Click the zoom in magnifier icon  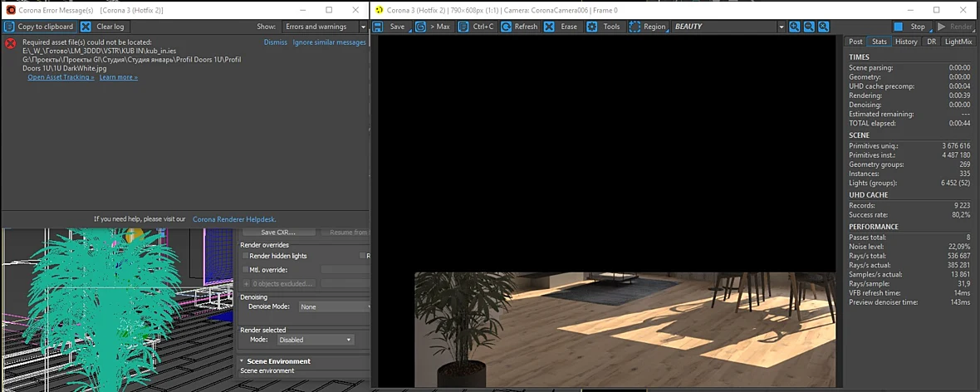[794, 27]
